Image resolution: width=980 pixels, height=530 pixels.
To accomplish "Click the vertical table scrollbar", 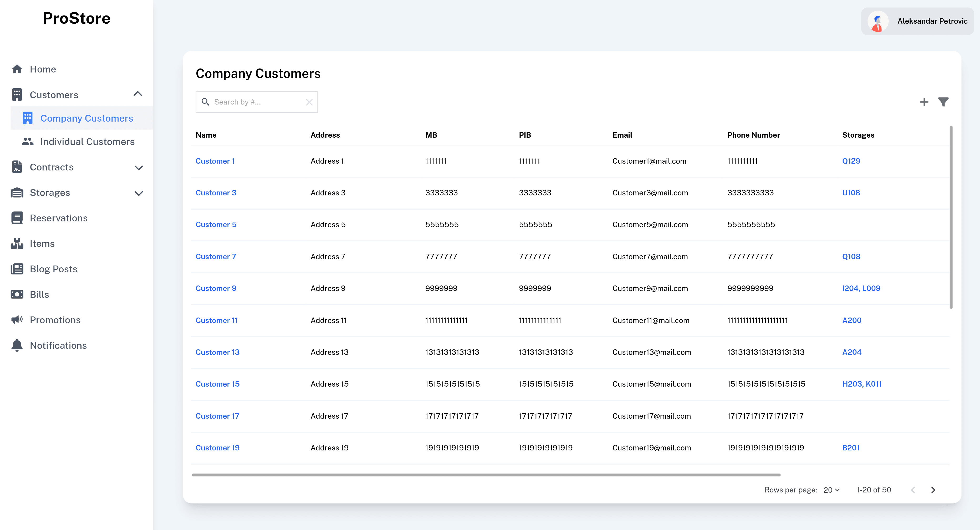I will 951,217.
